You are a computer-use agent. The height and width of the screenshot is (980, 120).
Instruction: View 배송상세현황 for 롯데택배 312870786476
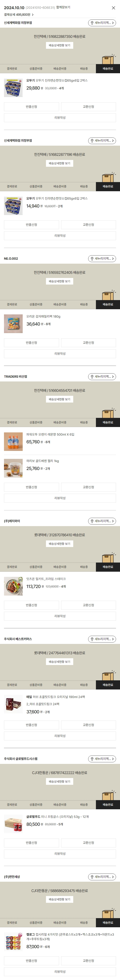click(x=60, y=544)
